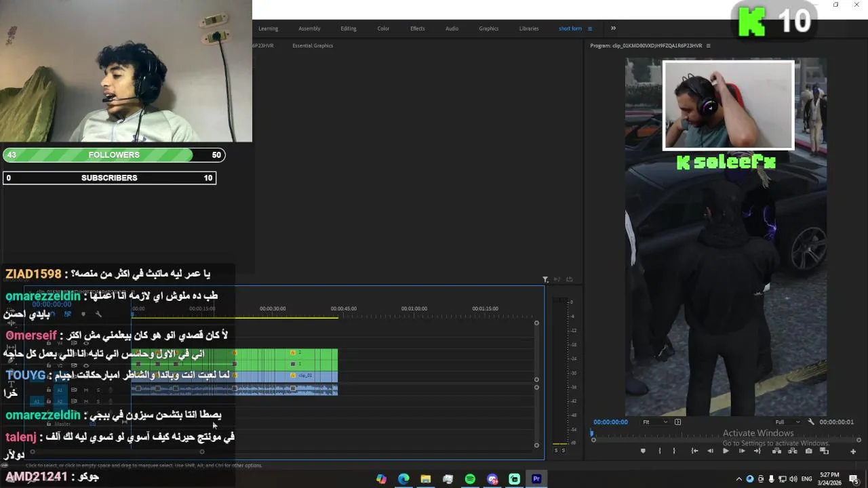Solo audio track A2
Screen dimensions: 868x488
98,401
